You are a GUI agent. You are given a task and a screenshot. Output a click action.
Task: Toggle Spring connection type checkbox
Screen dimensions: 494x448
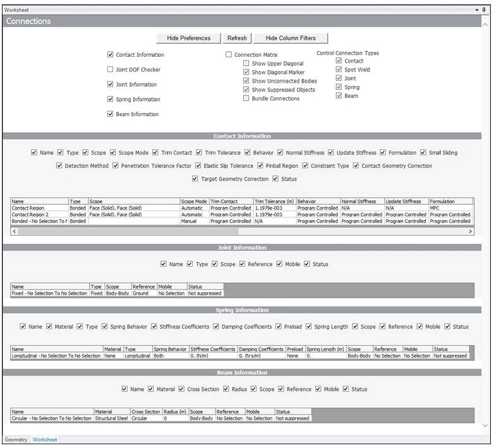339,87
